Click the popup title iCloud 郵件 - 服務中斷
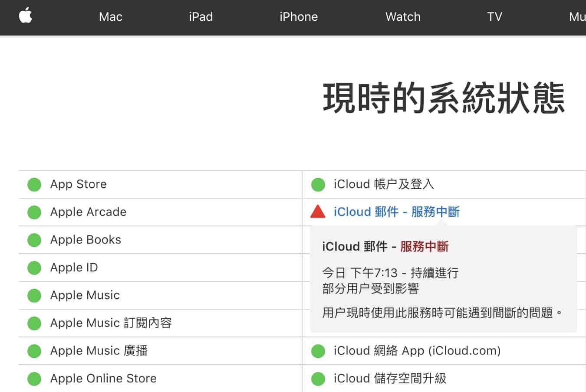Image resolution: width=586 pixels, height=392 pixels. [385, 247]
